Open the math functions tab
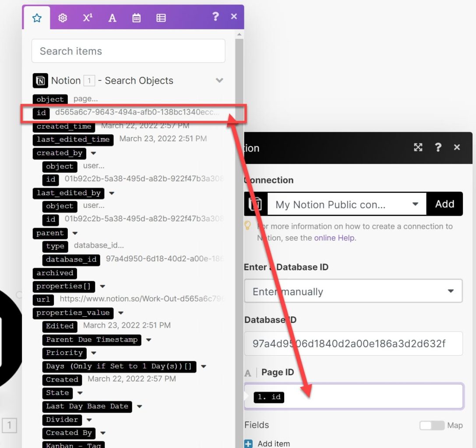Image resolution: width=476 pixels, height=448 pixels. pos(88,17)
